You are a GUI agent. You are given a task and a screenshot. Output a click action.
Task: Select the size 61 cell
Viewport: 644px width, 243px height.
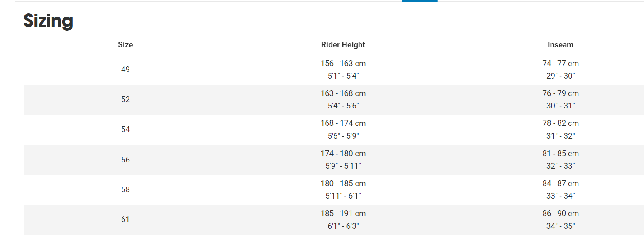pyautogui.click(x=125, y=220)
